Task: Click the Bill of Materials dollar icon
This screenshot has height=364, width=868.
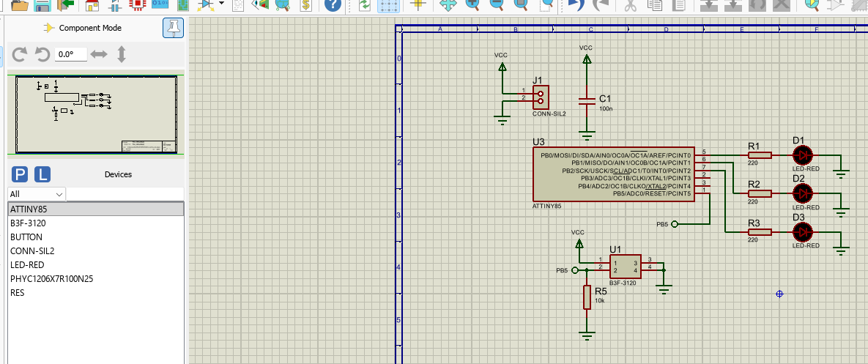Action: pyautogui.click(x=306, y=5)
